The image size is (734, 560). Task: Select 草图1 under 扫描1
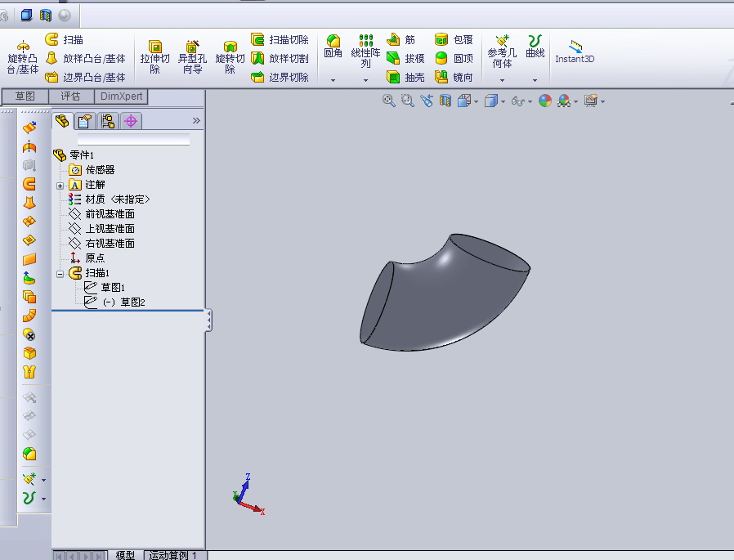click(x=105, y=288)
